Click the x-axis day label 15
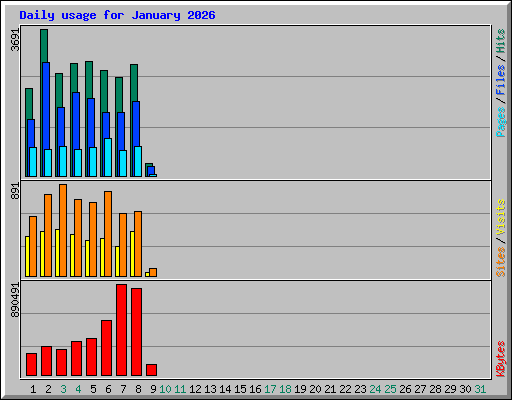Image resolution: width=512 pixels, height=400 pixels. [x=240, y=389]
